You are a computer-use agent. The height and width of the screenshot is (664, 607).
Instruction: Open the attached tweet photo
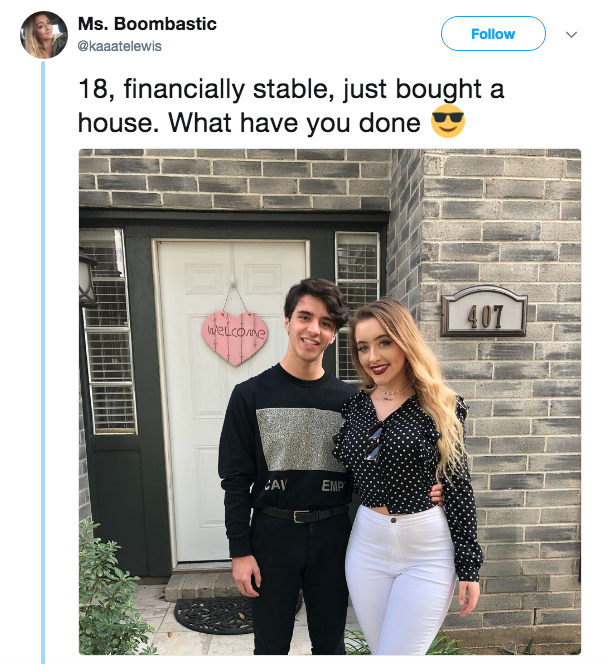330,401
